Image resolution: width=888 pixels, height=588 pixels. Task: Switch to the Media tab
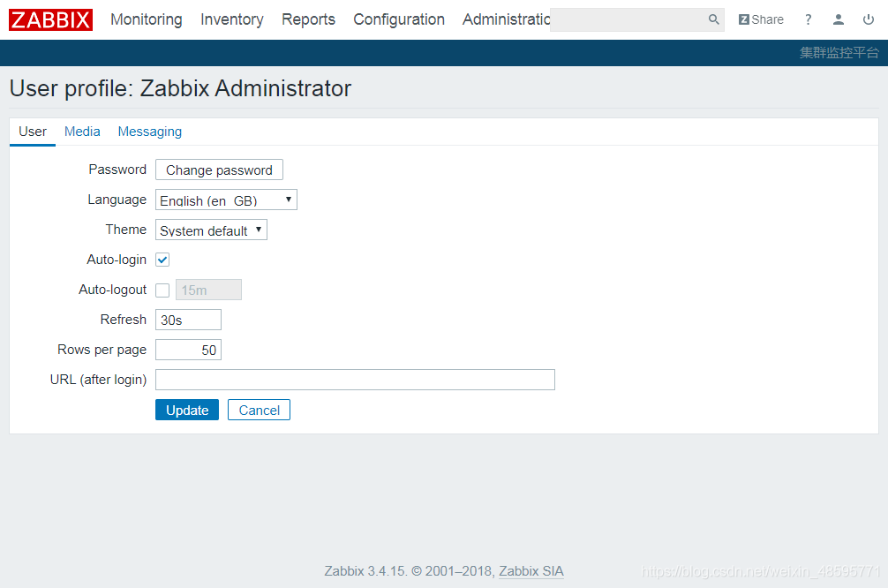[x=82, y=132]
